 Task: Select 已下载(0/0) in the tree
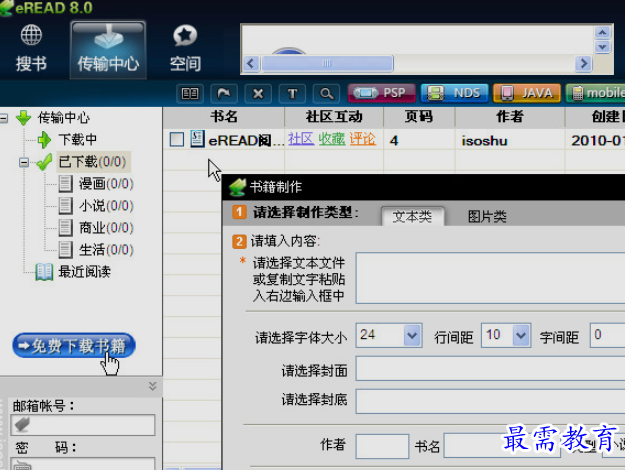[92, 162]
